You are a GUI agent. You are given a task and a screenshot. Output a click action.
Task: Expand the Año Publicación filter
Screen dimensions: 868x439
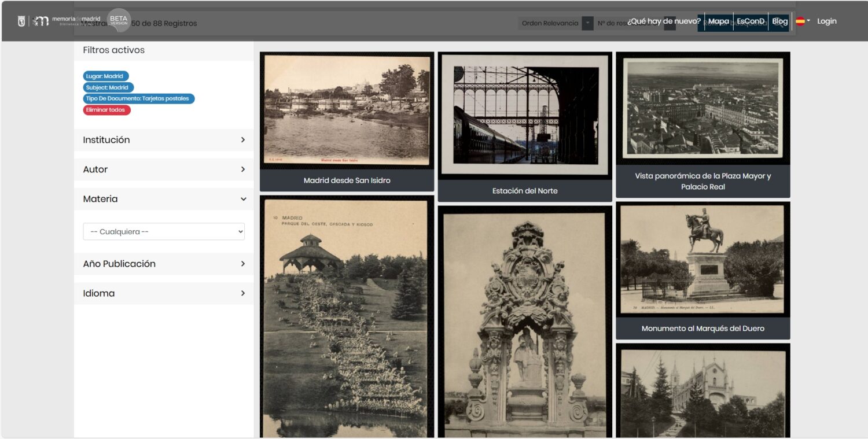[x=164, y=264]
